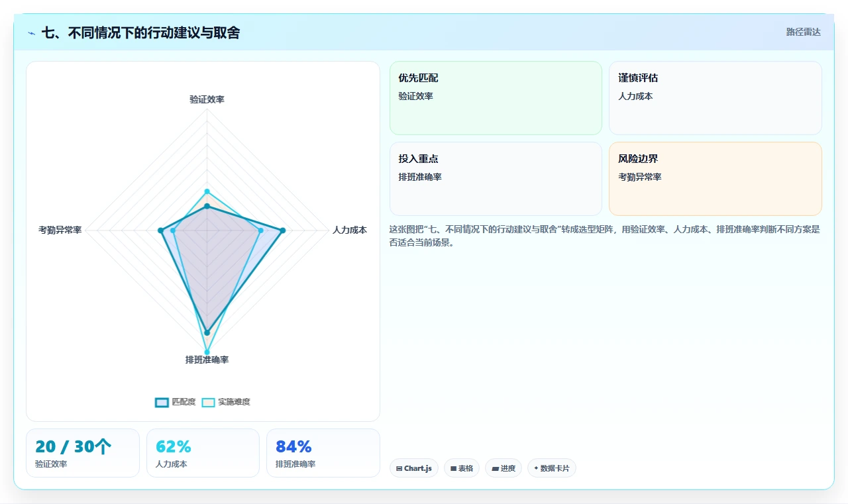Click 考勤异常率 text in 风险边界 card
848x504 pixels.
640,177
